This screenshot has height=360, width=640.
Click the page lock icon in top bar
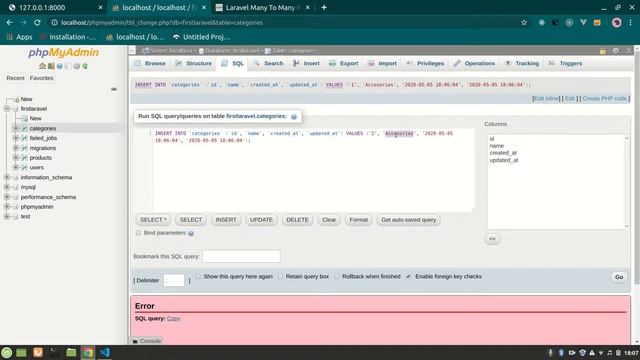(x=603, y=51)
